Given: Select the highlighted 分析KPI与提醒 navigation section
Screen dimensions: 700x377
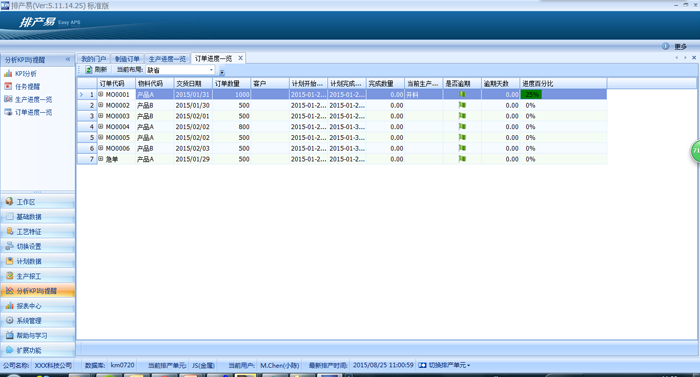Looking at the screenshot, I should click(x=38, y=291).
